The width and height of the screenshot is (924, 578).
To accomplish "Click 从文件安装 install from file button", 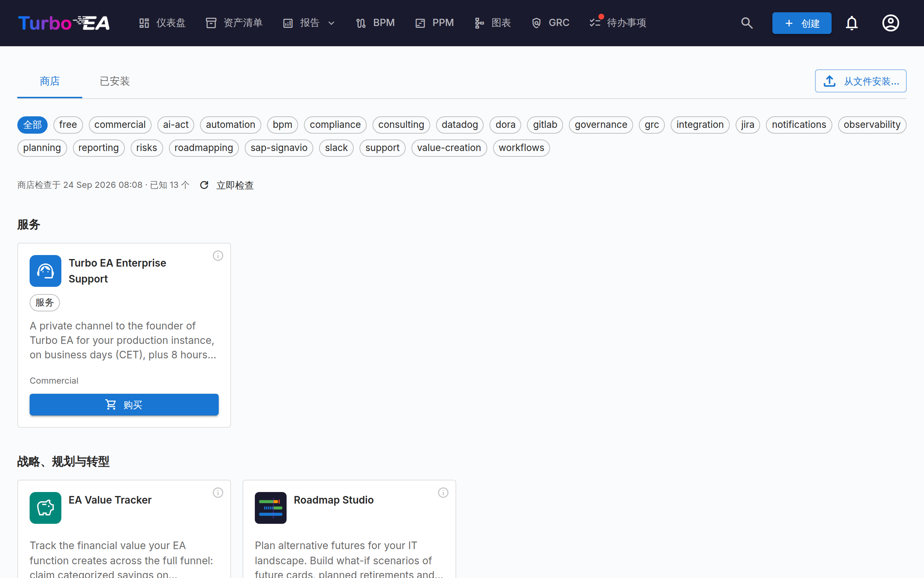I will [860, 81].
